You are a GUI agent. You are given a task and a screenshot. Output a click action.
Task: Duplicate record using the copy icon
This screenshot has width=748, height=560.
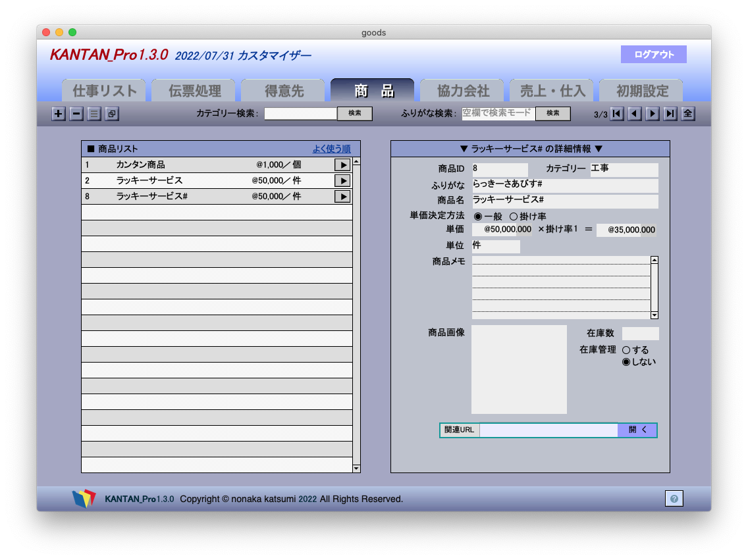tap(112, 113)
